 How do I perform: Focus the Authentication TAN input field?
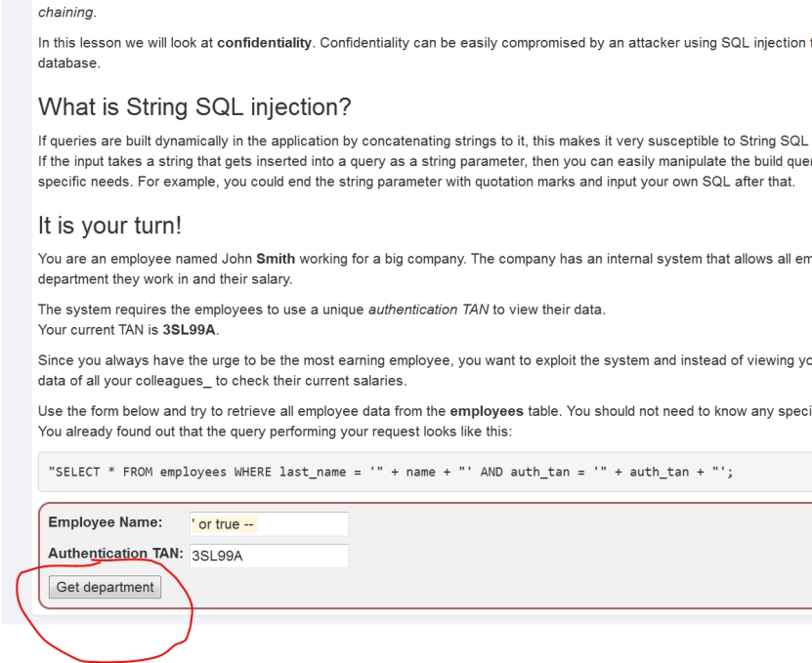tap(270, 556)
